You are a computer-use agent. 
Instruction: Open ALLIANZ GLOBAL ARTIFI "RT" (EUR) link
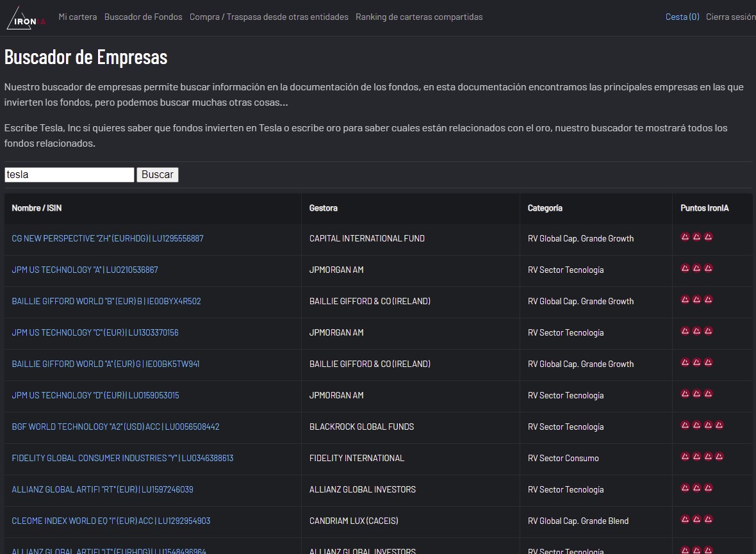(x=103, y=489)
